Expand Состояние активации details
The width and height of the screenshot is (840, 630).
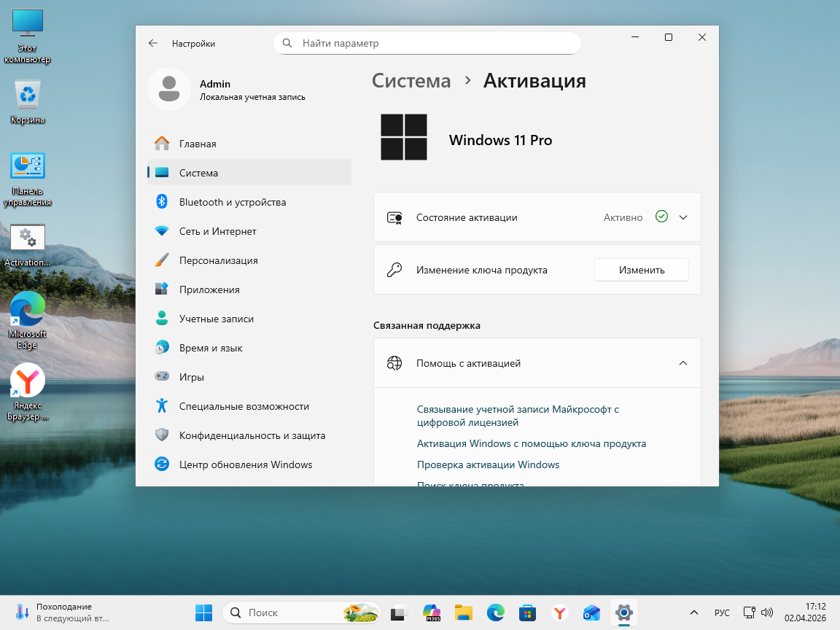pos(683,217)
